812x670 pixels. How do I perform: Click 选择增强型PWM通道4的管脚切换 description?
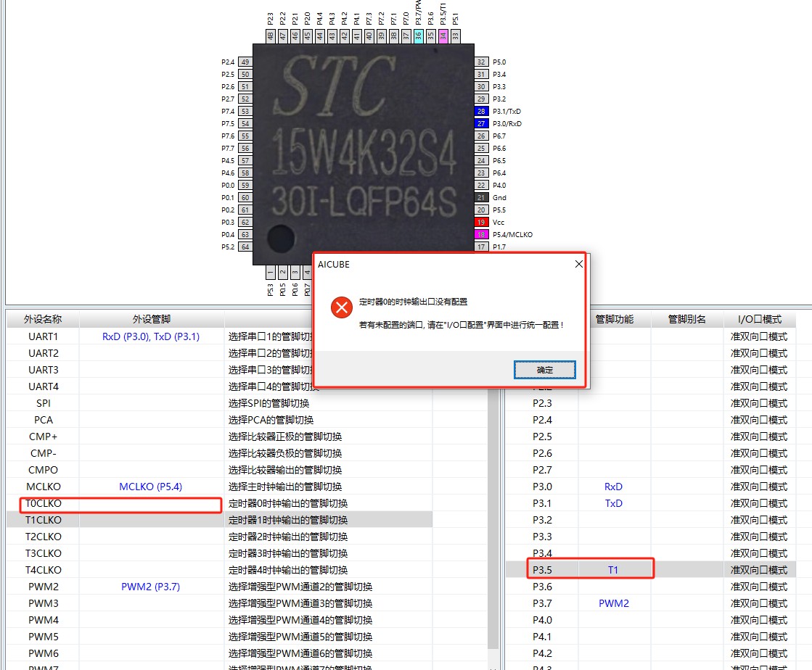(300, 620)
